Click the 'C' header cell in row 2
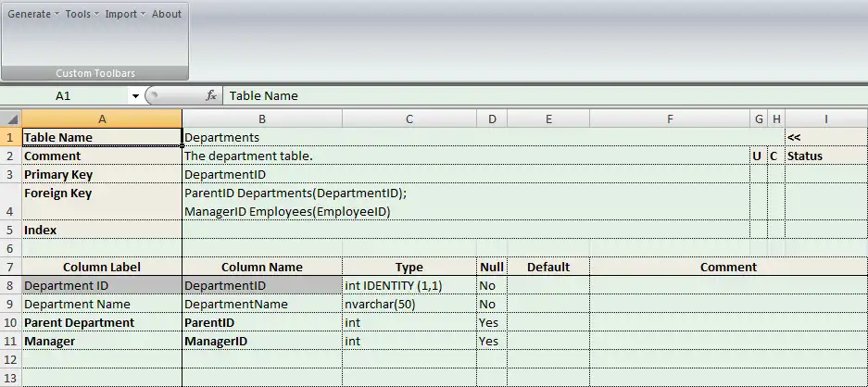Image resolution: width=868 pixels, height=387 pixels. coord(776,156)
